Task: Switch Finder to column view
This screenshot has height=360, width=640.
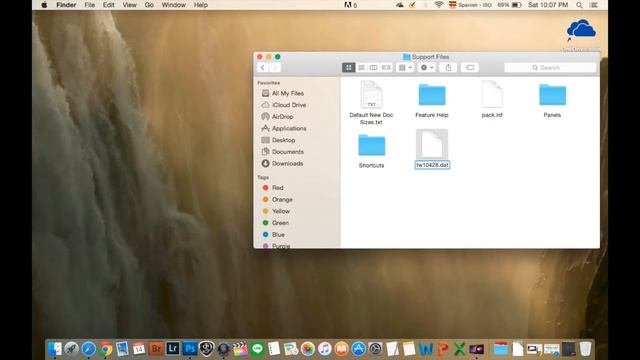Action: [373, 67]
